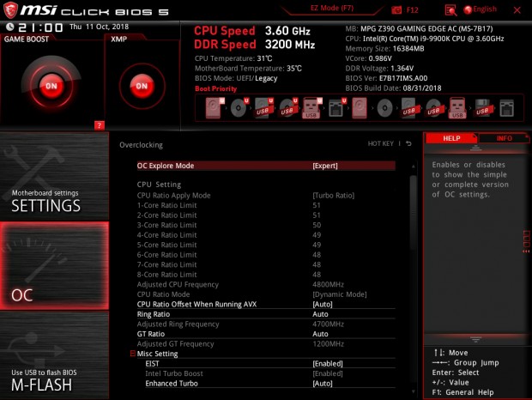Click the 21:00 time display
The image size is (532, 400).
tap(40, 27)
